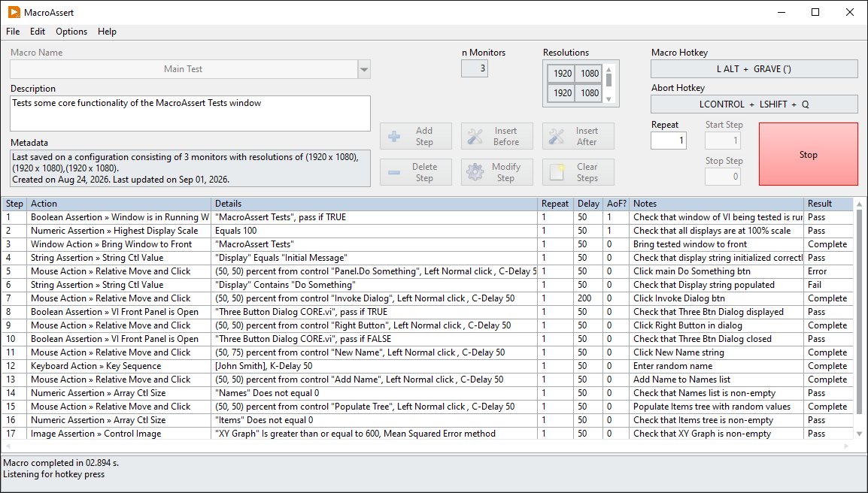Open the Edit menu
Image resolution: width=868 pixels, height=493 pixels.
click(x=38, y=32)
